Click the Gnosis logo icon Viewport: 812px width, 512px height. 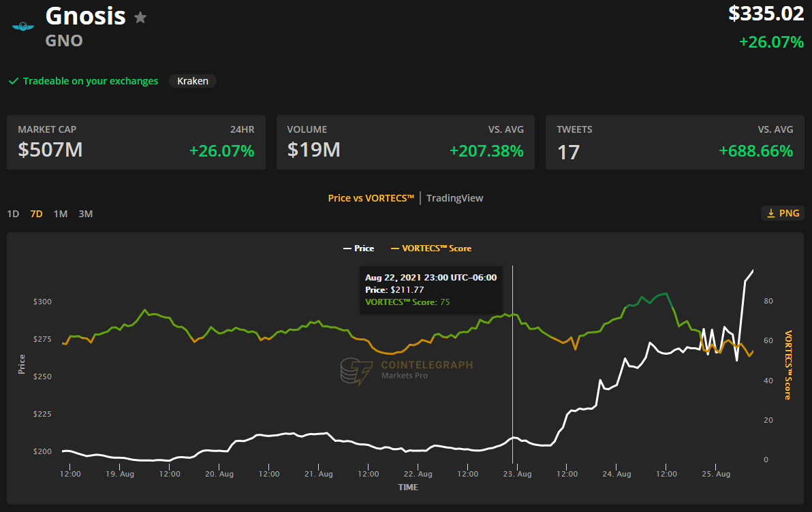click(23, 27)
